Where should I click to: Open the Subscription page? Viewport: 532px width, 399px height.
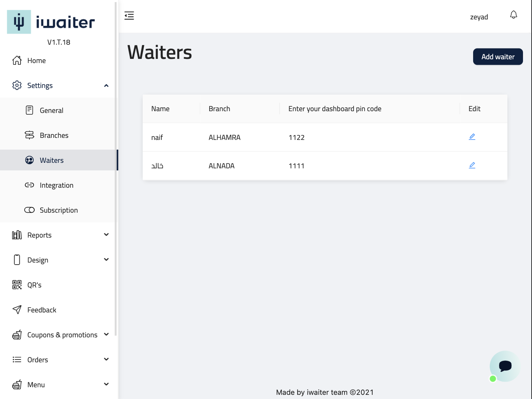click(59, 210)
